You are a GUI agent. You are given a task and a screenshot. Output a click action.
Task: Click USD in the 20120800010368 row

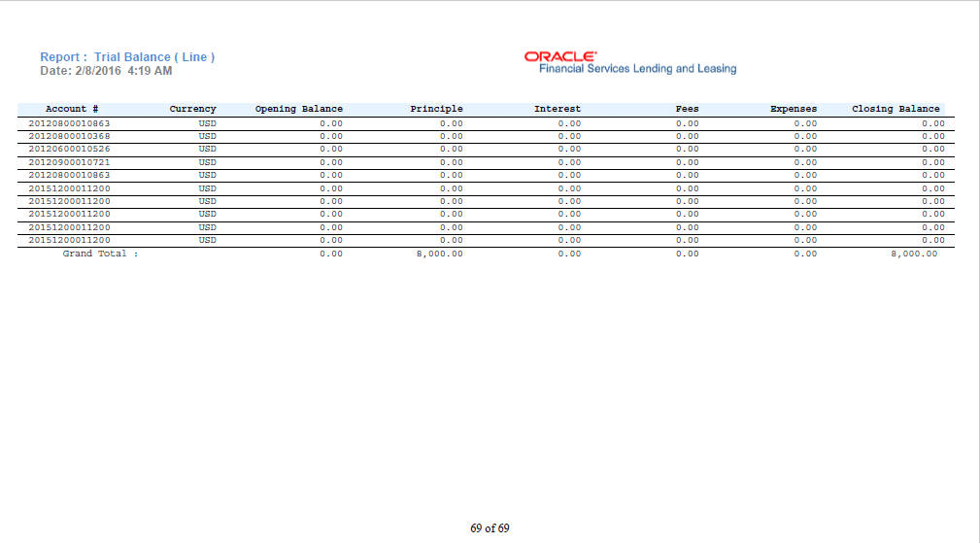[x=208, y=136]
